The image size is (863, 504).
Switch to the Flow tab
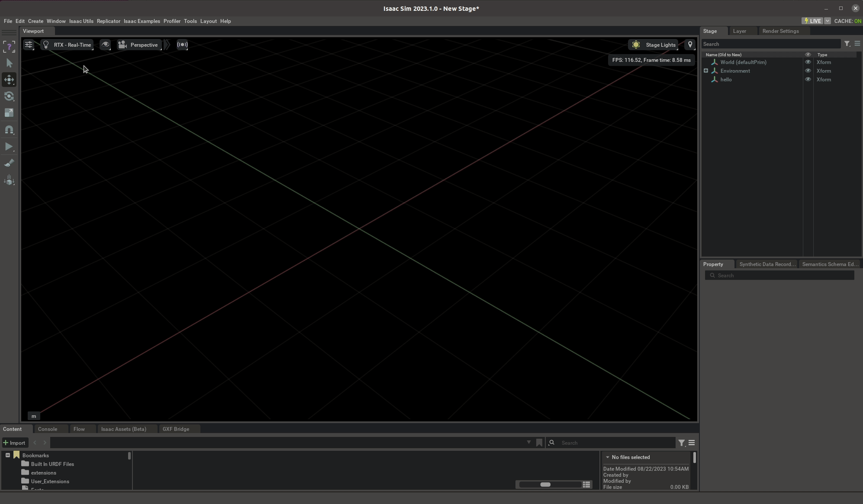[x=79, y=429]
